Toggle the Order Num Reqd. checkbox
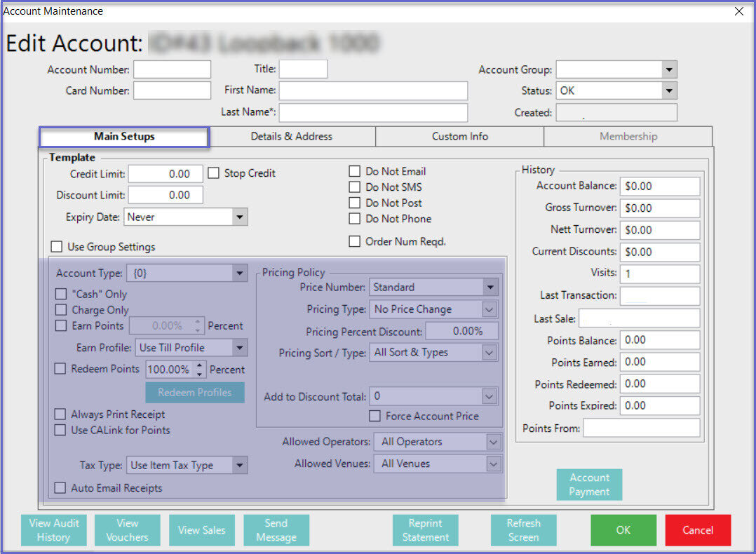The image size is (756, 554). [x=355, y=242]
